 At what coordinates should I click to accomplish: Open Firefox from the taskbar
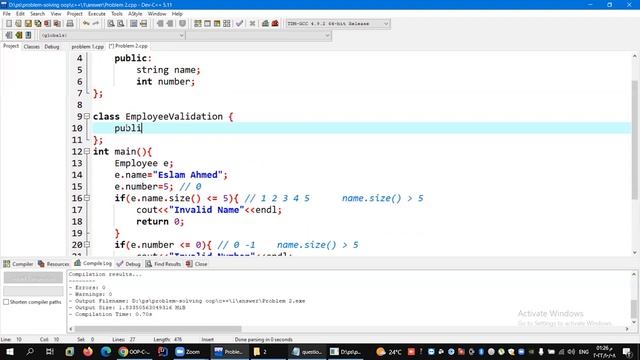(87, 351)
